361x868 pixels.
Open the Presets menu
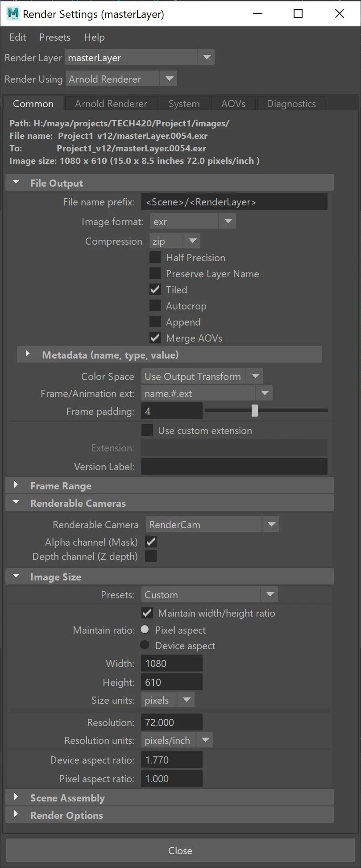click(x=55, y=38)
